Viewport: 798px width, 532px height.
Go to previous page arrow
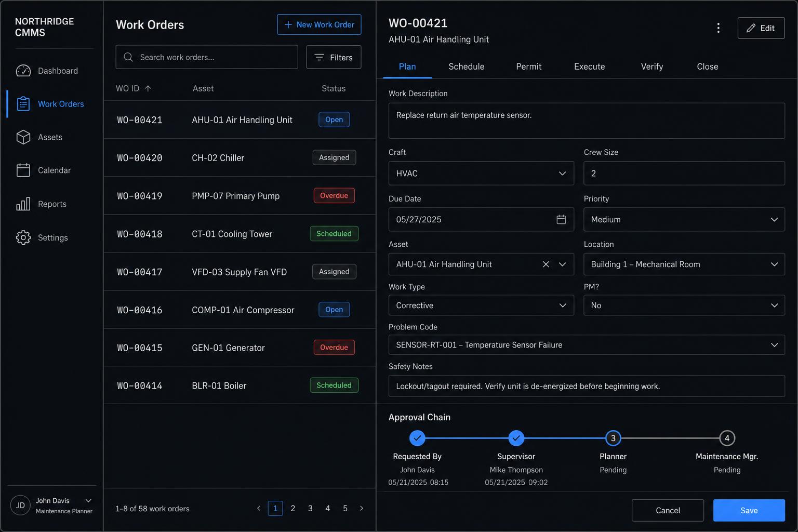[259, 508]
